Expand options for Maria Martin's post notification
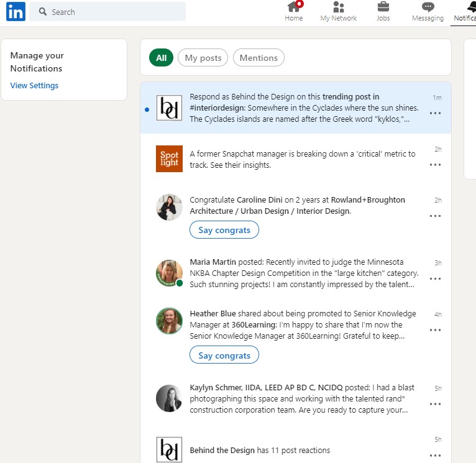 (x=435, y=279)
